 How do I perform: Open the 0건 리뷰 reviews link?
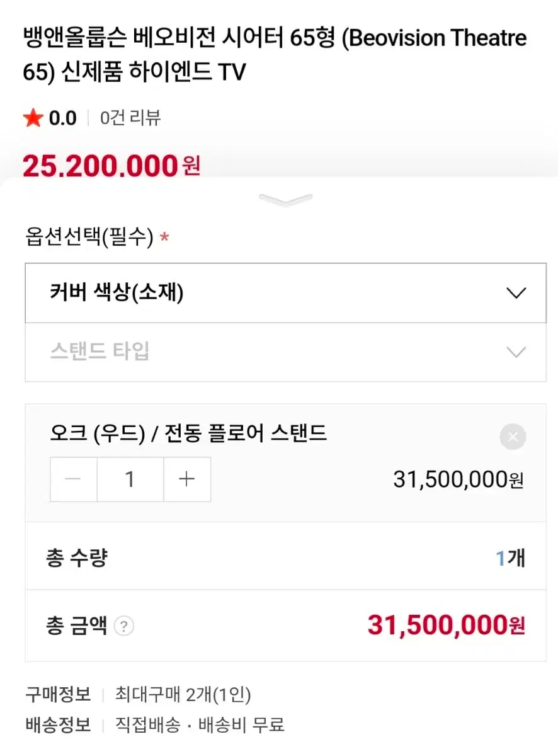[x=130, y=118]
